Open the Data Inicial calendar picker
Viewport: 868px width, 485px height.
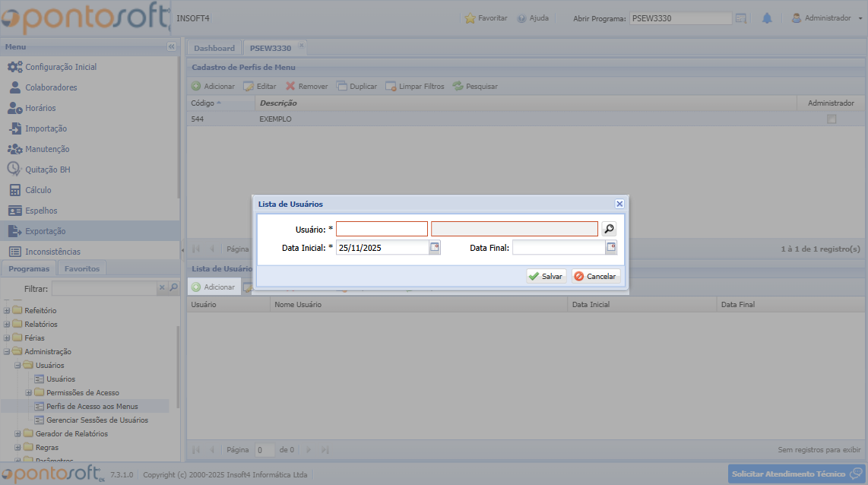(435, 247)
